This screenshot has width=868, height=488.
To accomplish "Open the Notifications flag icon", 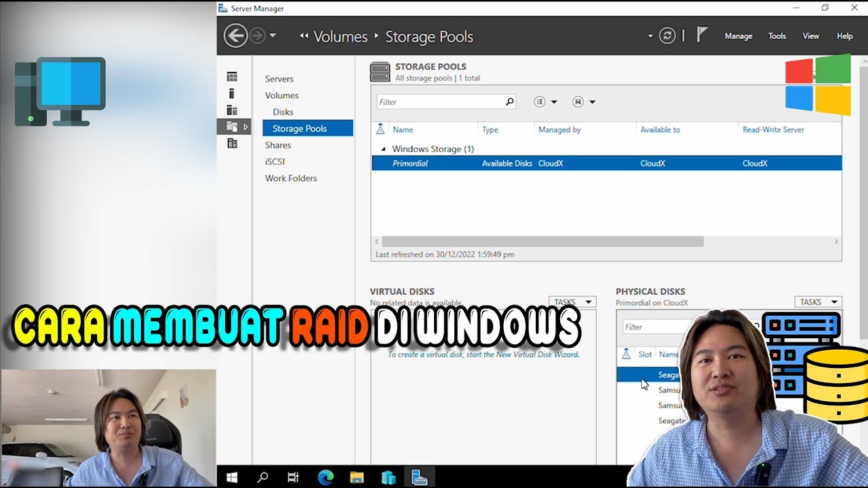I will click(702, 35).
